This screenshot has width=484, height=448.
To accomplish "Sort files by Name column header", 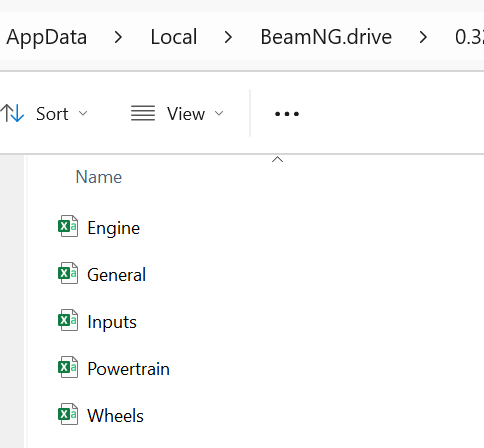I will pyautogui.click(x=99, y=177).
